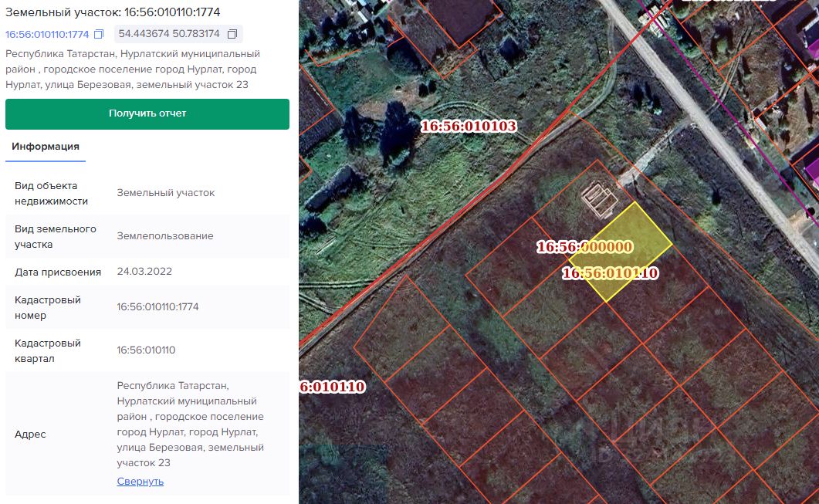Switch to the Информация tab

click(46, 147)
